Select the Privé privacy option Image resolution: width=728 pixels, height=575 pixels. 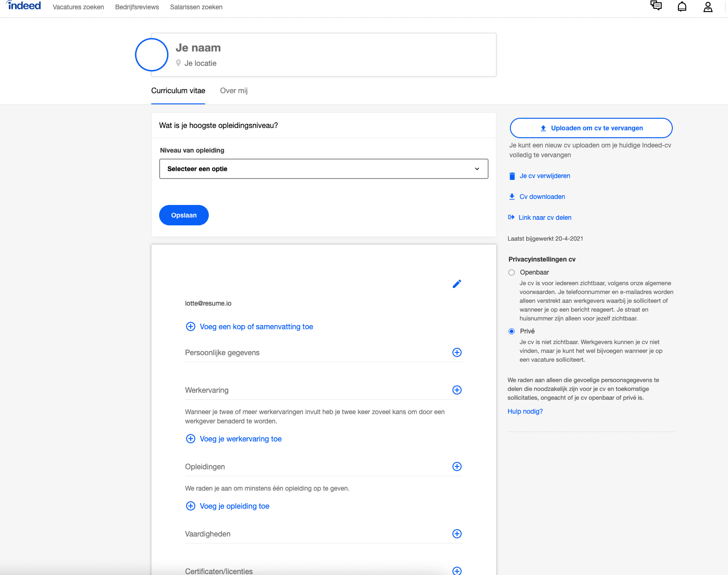click(512, 332)
